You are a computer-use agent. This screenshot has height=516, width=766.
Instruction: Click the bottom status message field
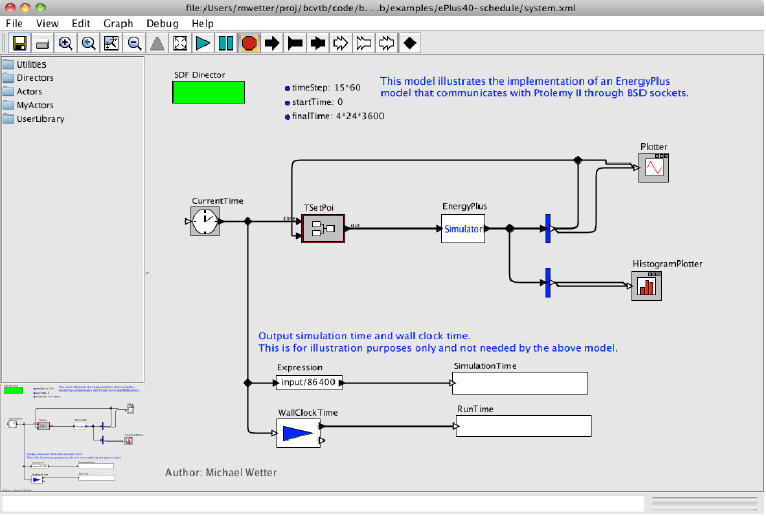[323, 504]
